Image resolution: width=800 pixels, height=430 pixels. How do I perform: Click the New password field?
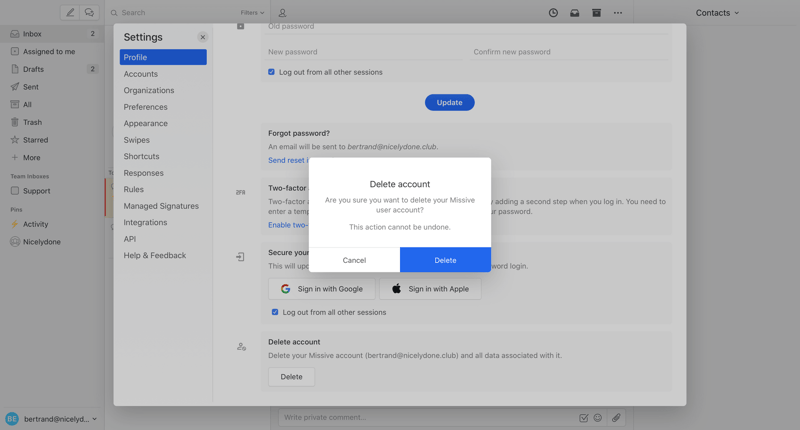364,52
